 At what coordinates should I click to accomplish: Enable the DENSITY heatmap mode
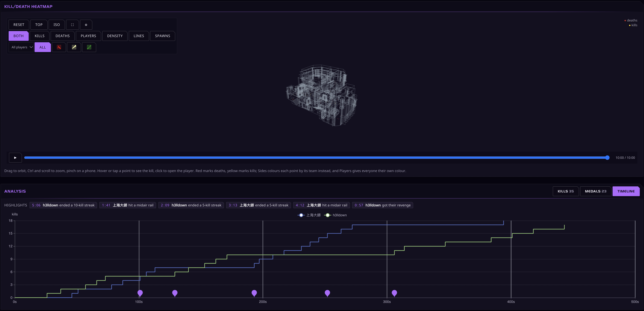115,36
